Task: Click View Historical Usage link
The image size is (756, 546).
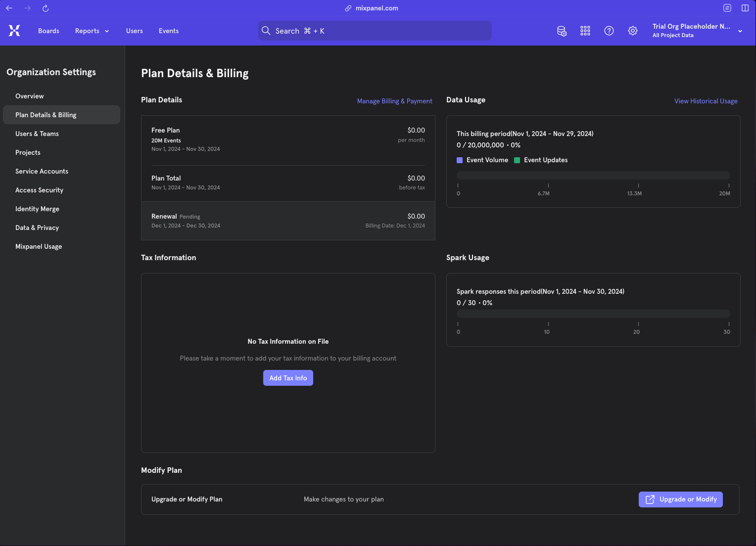Action: tap(706, 101)
